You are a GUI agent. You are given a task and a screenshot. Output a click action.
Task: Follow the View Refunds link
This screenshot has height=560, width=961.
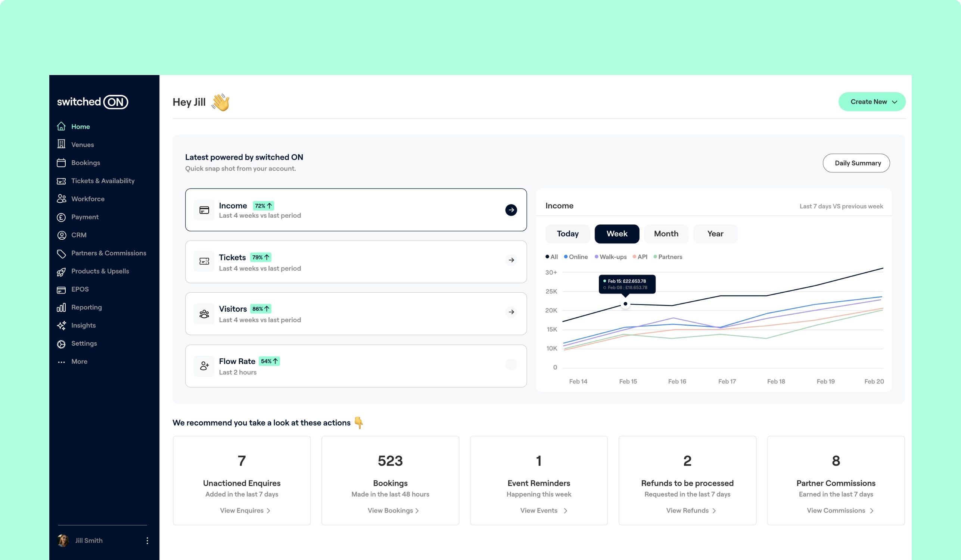[691, 510]
